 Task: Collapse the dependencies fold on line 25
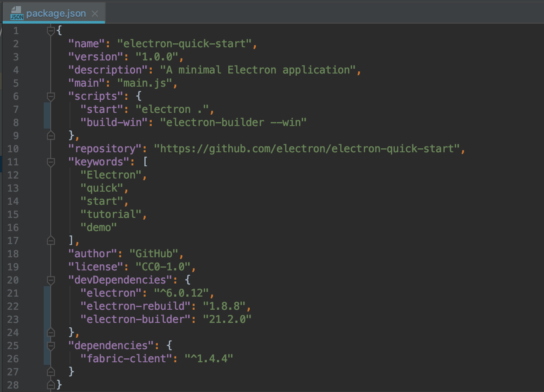click(51, 346)
